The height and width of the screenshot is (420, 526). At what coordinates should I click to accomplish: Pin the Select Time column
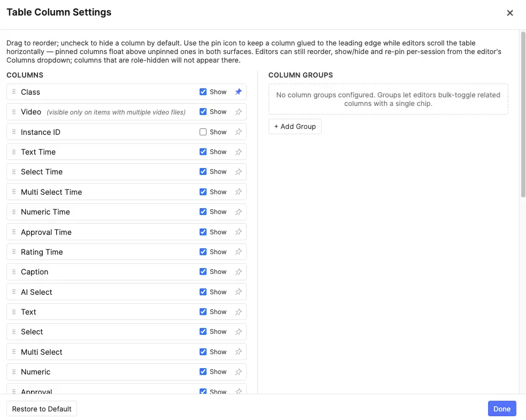(x=239, y=172)
